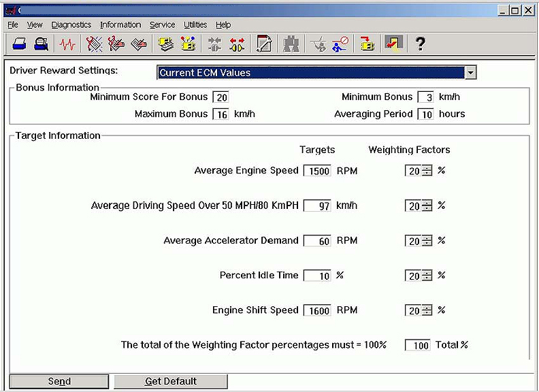Click the Total % field showing 100
The height and width of the screenshot is (392, 539).
418,345
